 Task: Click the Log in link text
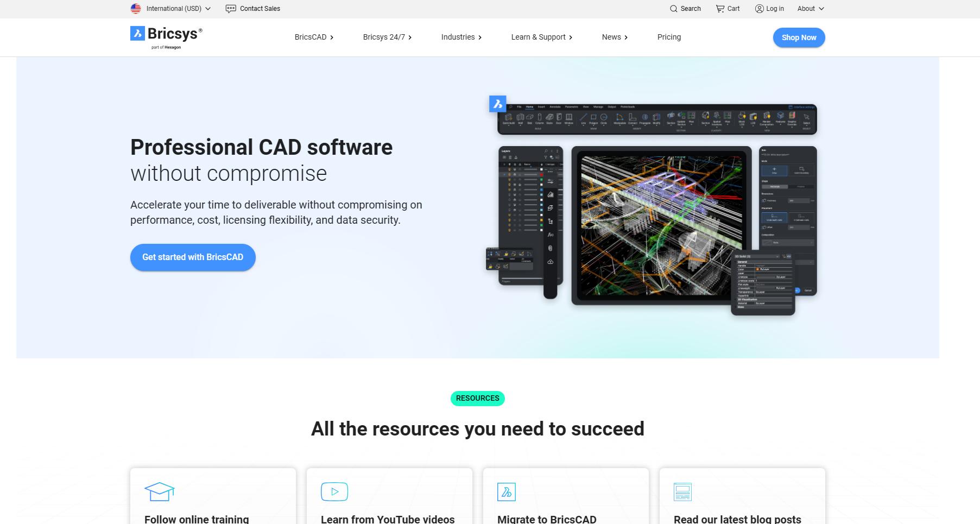pyautogui.click(x=775, y=9)
